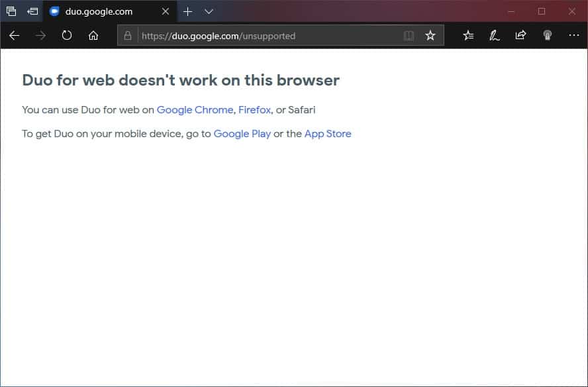Screen dimensions: 588x387
Task: Open Reading view book icon
Action: click(x=409, y=36)
